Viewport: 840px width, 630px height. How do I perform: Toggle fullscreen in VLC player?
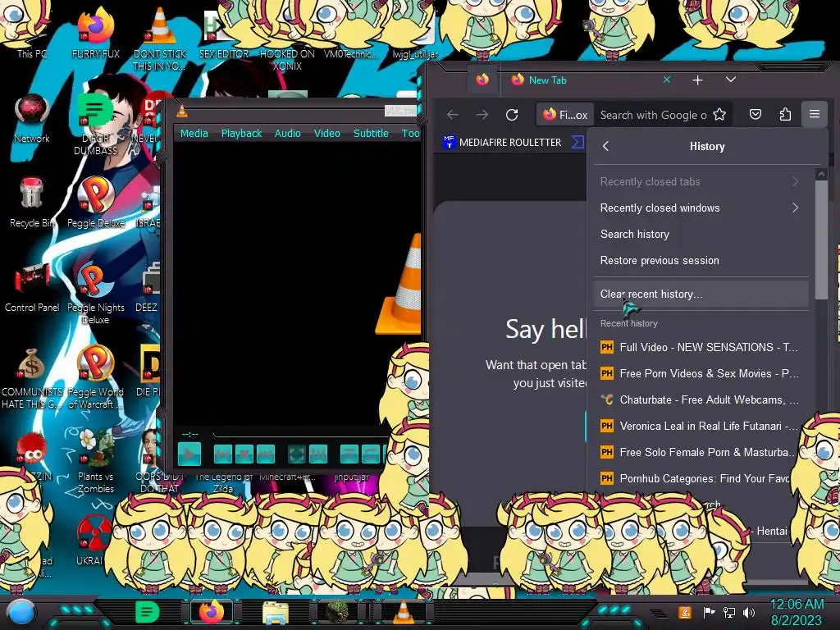(297, 454)
